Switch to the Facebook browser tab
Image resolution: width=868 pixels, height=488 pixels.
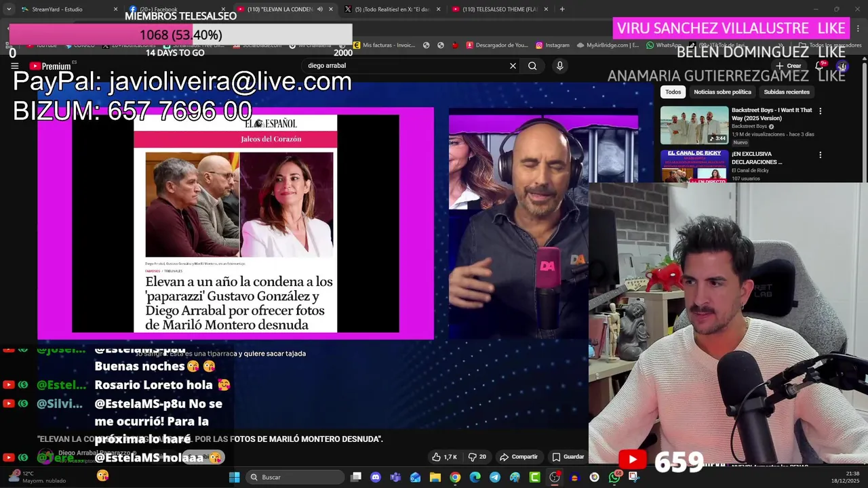click(x=178, y=9)
